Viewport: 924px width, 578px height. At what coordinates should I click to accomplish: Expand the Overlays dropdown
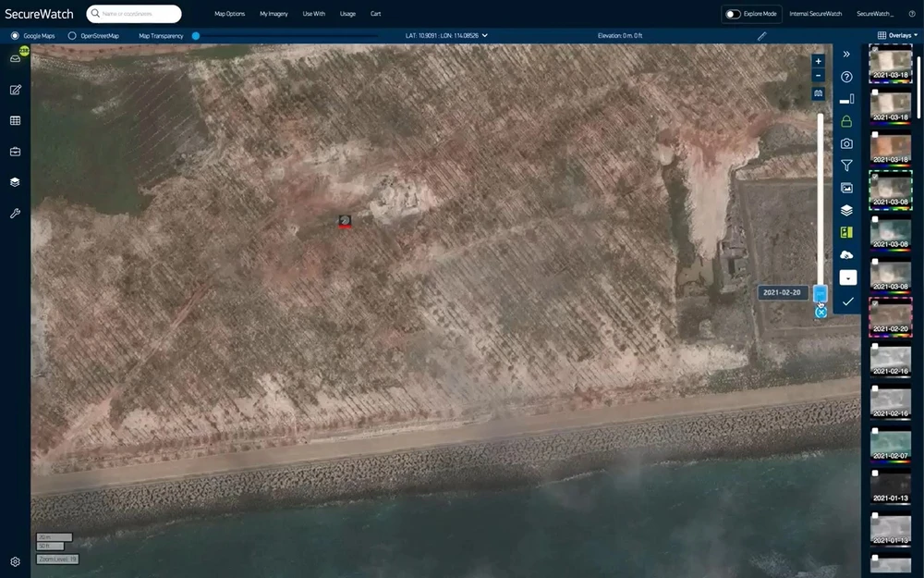(x=897, y=35)
